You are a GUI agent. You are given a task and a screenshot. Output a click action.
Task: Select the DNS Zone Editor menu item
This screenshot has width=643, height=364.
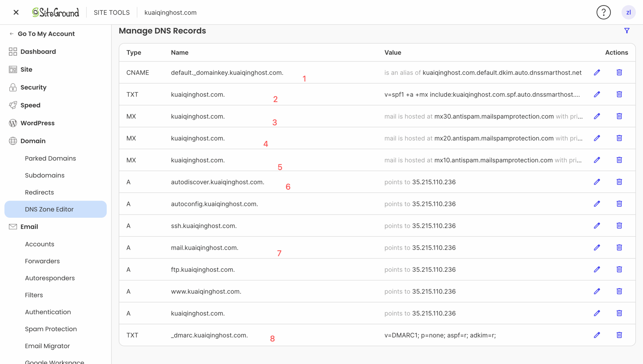point(49,209)
